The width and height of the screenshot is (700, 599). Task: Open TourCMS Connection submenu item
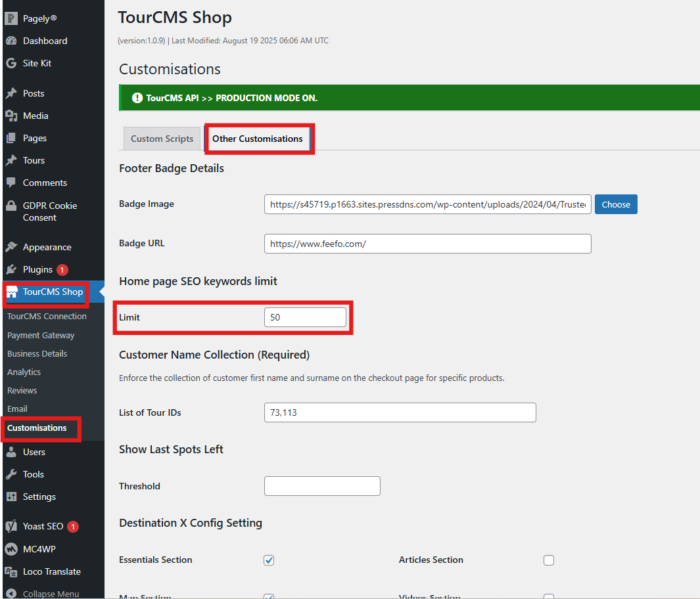pyautogui.click(x=47, y=316)
